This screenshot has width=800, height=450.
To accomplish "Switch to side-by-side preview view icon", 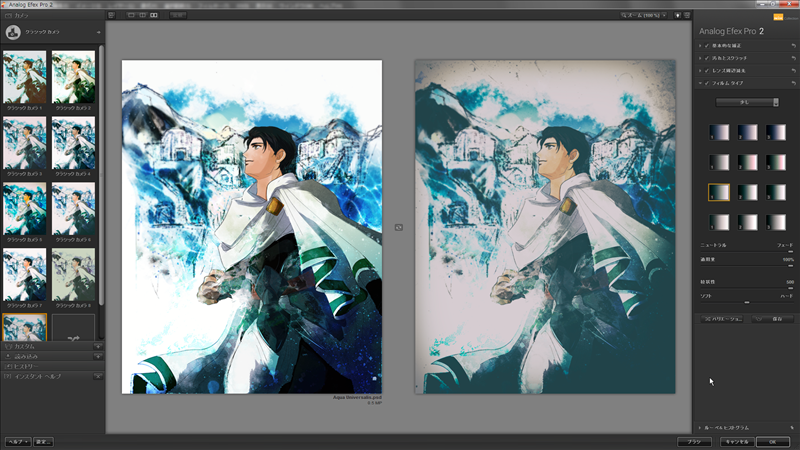I will [154, 15].
